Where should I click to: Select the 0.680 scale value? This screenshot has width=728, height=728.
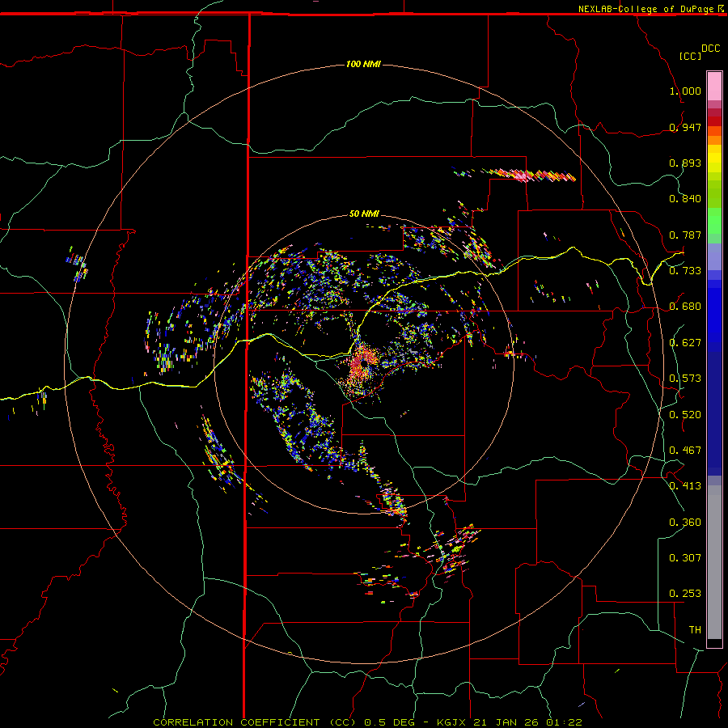[x=685, y=307]
